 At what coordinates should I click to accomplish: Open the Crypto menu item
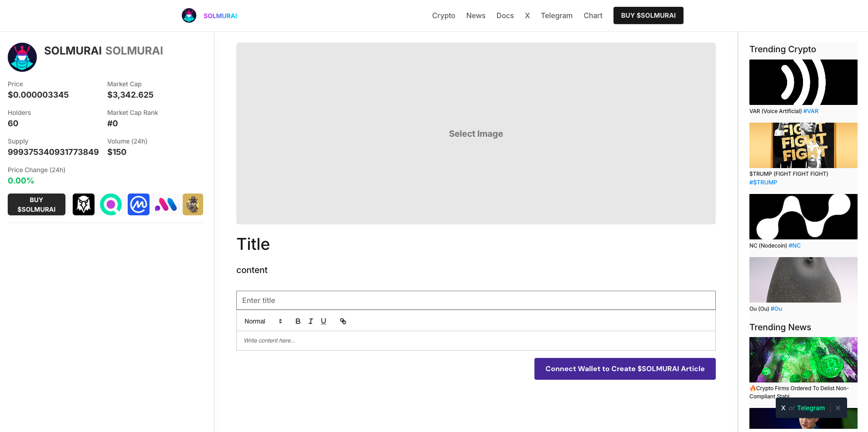tap(444, 15)
